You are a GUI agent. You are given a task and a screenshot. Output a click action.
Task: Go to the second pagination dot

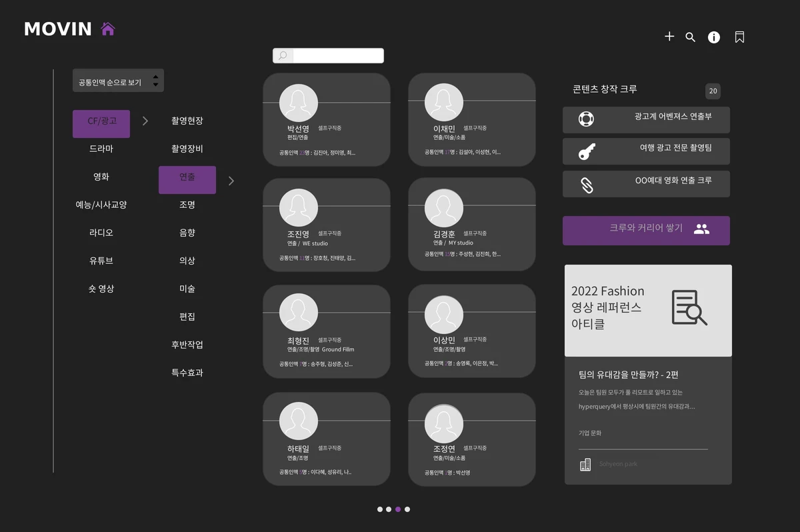(389, 509)
